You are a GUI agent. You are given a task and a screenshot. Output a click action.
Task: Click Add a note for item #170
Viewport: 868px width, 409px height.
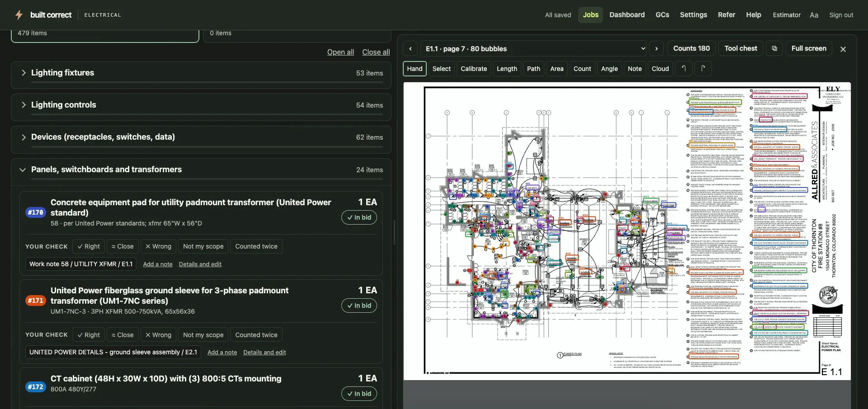pos(158,264)
